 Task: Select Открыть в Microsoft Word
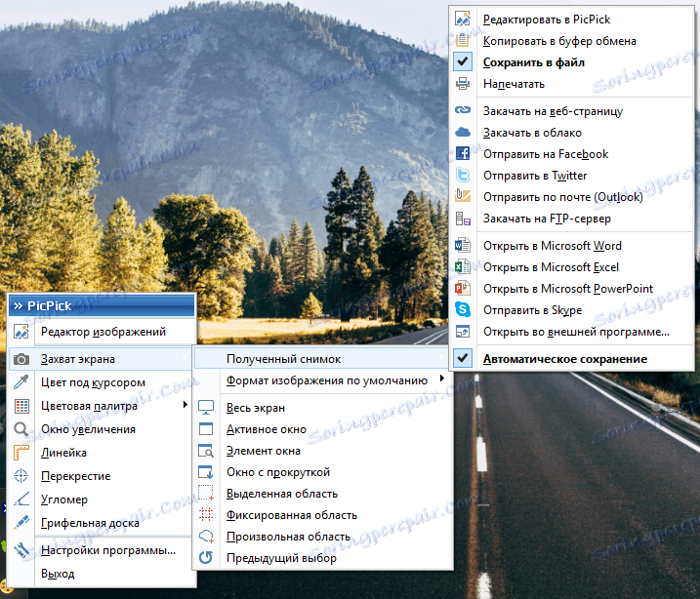pos(572,245)
